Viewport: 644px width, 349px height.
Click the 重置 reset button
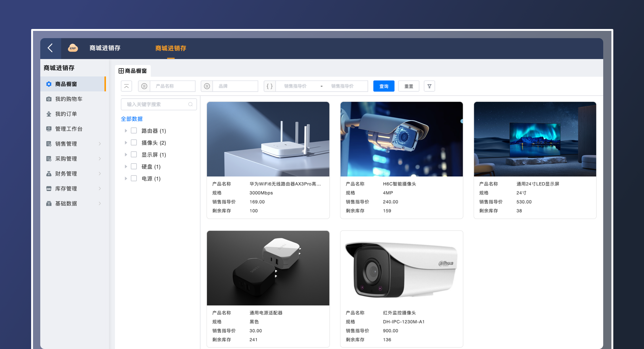coord(408,86)
